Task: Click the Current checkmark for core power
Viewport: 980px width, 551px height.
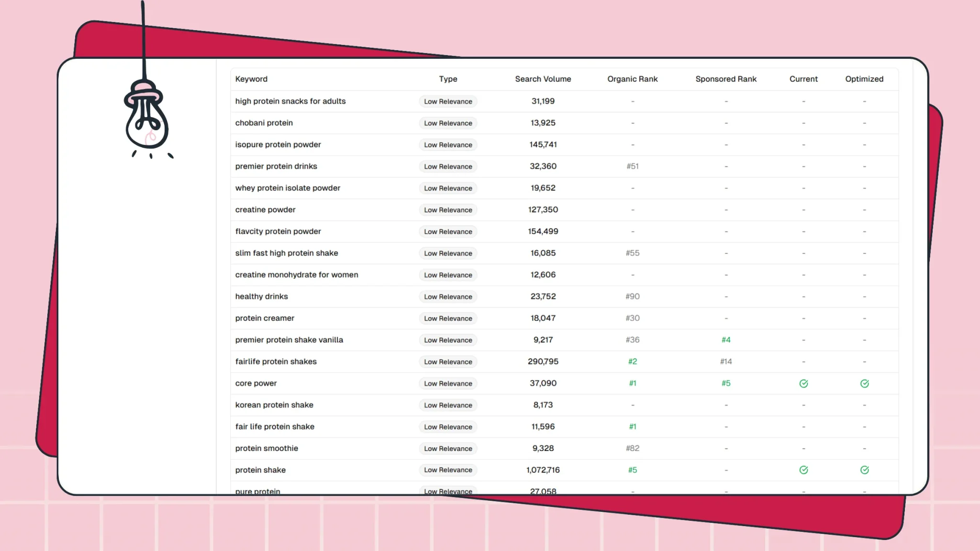Action: point(803,384)
